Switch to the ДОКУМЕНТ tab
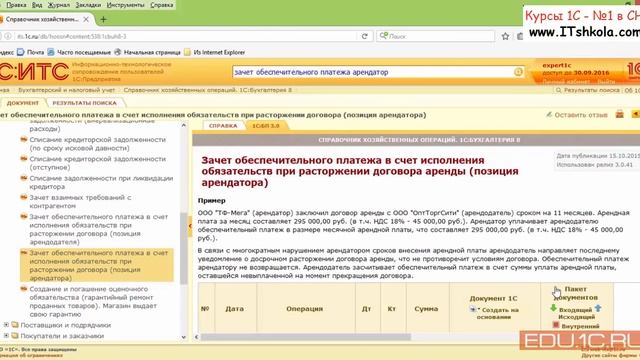Viewport: 640px width, 360px height. pos(22,103)
